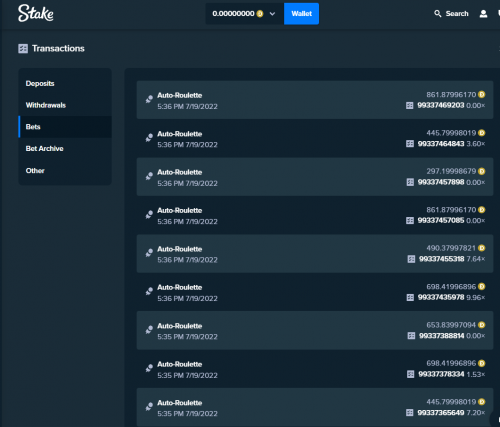Open the Search text link

(457, 14)
